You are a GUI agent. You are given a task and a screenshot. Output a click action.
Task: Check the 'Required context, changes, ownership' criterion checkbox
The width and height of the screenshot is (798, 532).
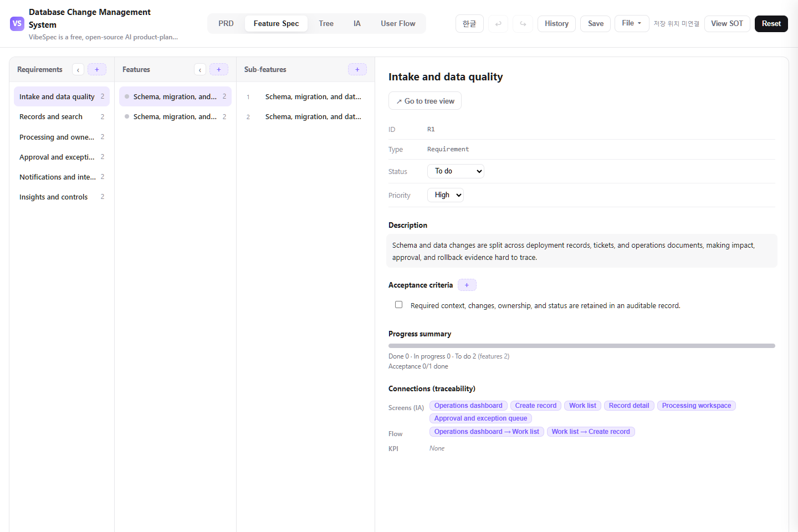tap(398, 305)
